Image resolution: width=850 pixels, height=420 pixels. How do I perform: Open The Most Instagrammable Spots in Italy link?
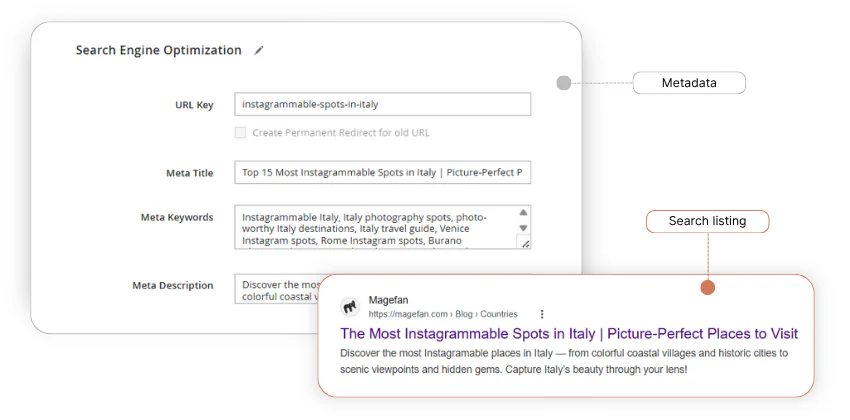click(x=569, y=334)
